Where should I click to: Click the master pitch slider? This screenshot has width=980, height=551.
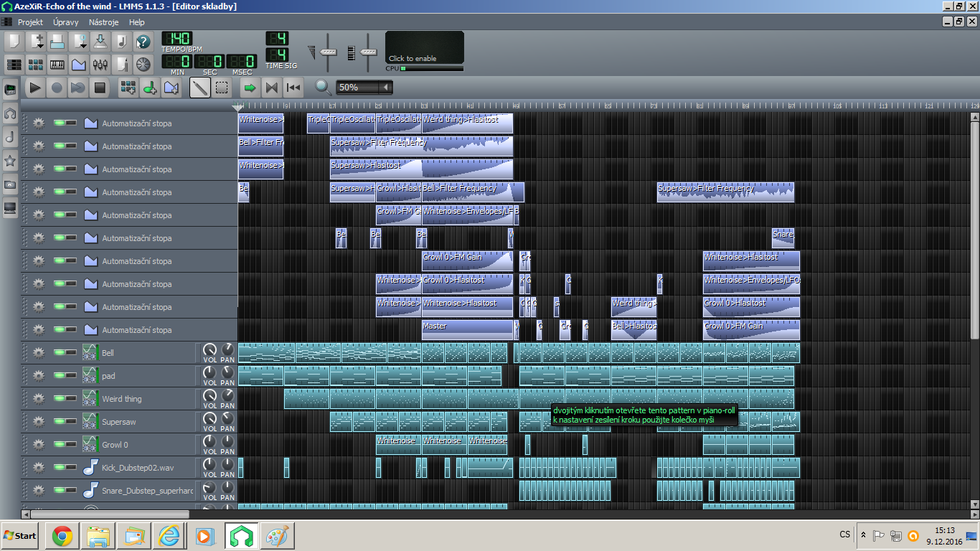[369, 52]
